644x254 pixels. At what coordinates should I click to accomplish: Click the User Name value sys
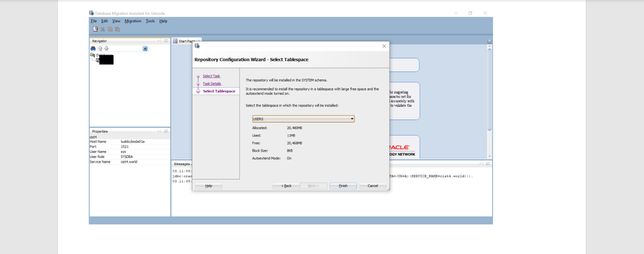123,152
